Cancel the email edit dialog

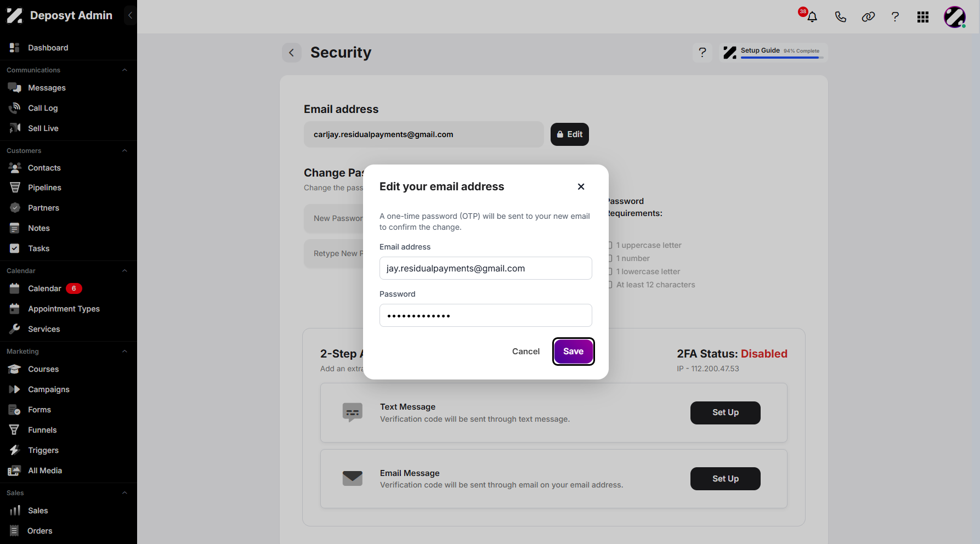click(526, 352)
